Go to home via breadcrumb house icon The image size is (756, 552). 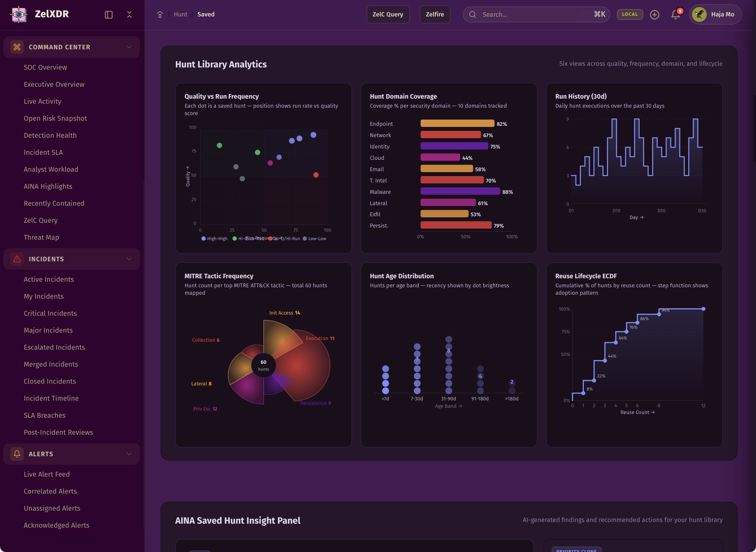coord(160,15)
